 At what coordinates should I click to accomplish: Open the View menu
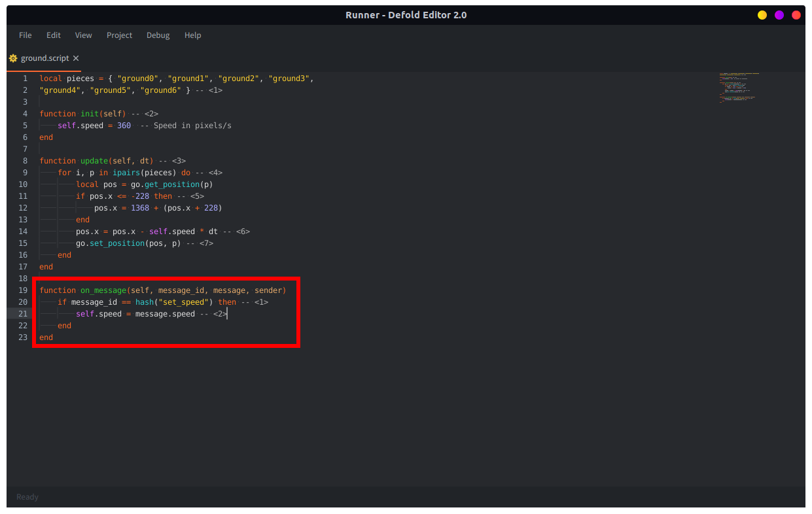pos(84,35)
